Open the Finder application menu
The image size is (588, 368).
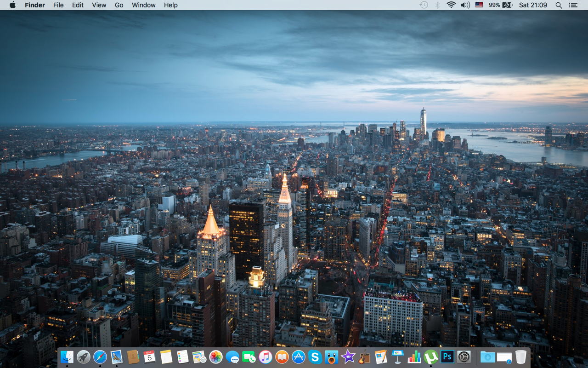point(34,5)
